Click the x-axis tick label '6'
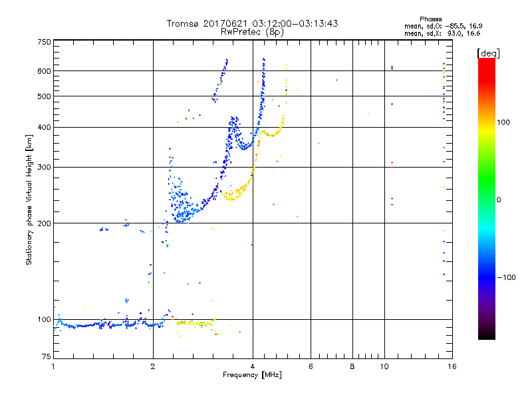 pos(311,366)
